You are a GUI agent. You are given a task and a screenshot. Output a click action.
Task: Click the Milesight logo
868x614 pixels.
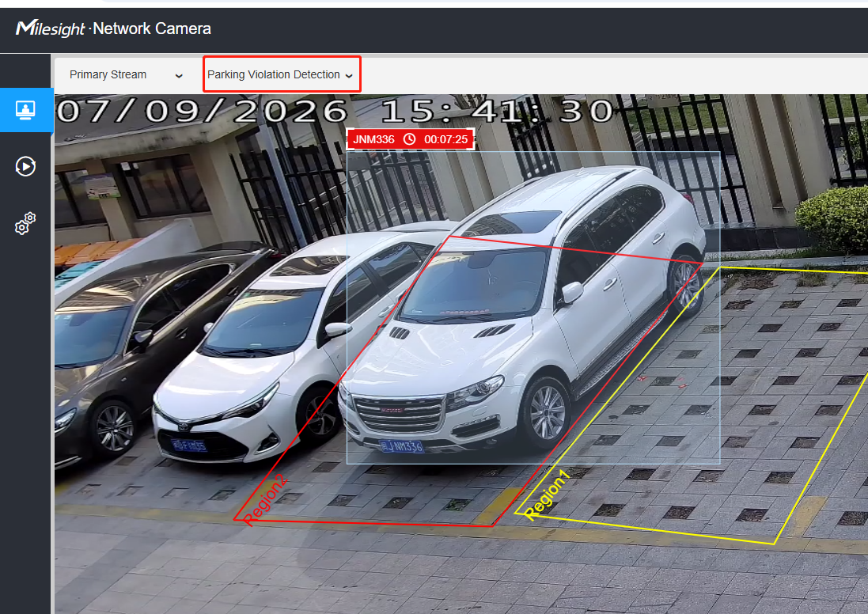point(51,28)
